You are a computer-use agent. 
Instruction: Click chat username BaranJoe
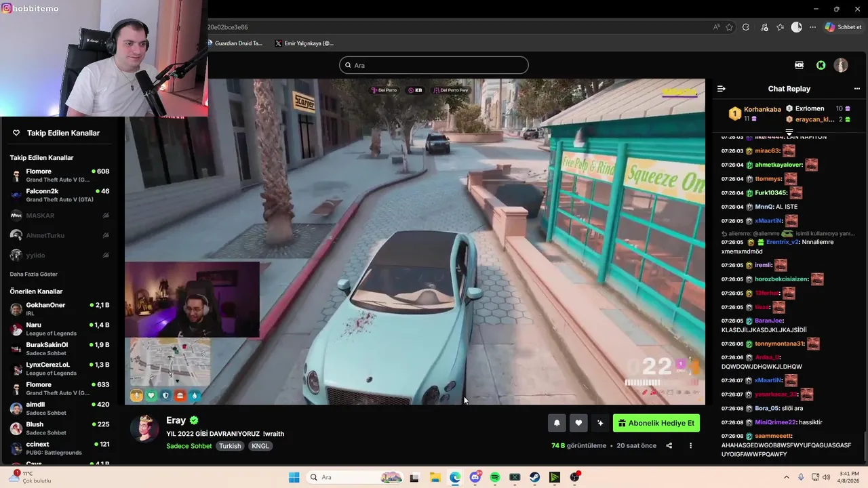[769, 321]
